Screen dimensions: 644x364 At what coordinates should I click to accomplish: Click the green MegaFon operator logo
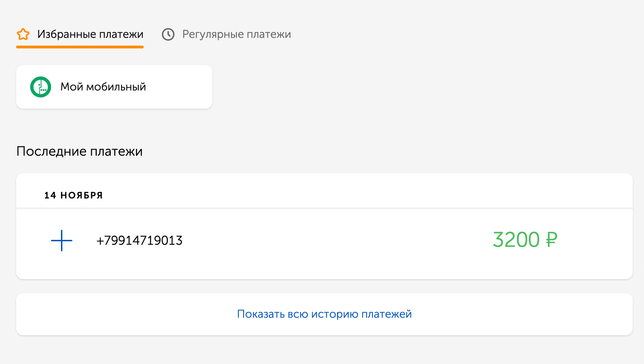coord(41,87)
